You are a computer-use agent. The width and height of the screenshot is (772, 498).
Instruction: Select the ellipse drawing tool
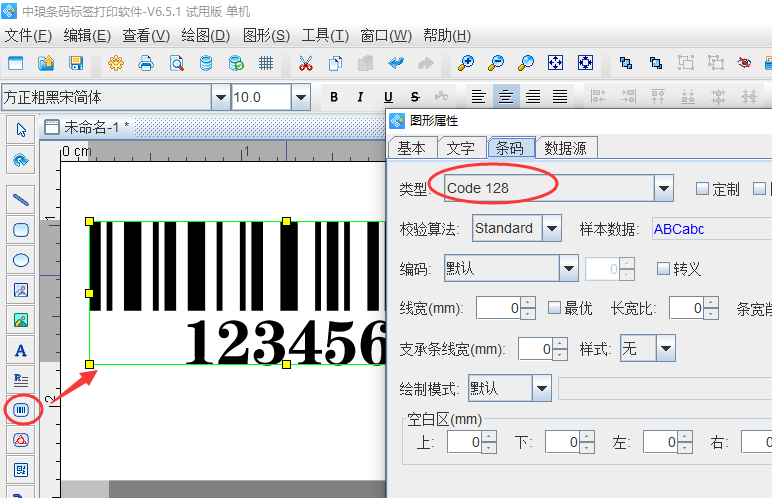[x=21, y=260]
